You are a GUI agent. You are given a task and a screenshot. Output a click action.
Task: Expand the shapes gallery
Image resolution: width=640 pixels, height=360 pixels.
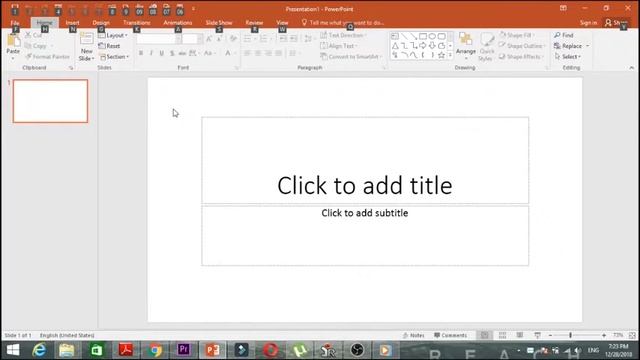pyautogui.click(x=450, y=55)
